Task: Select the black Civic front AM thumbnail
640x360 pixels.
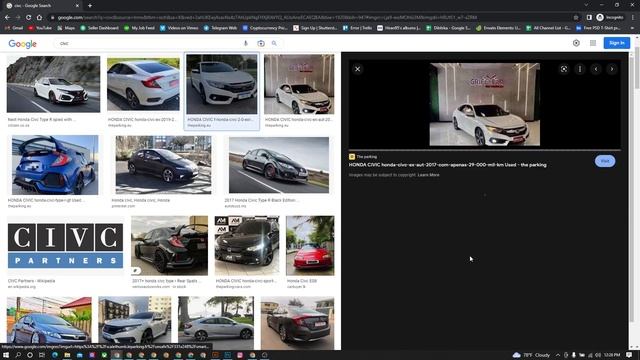Action: [x=247, y=246]
